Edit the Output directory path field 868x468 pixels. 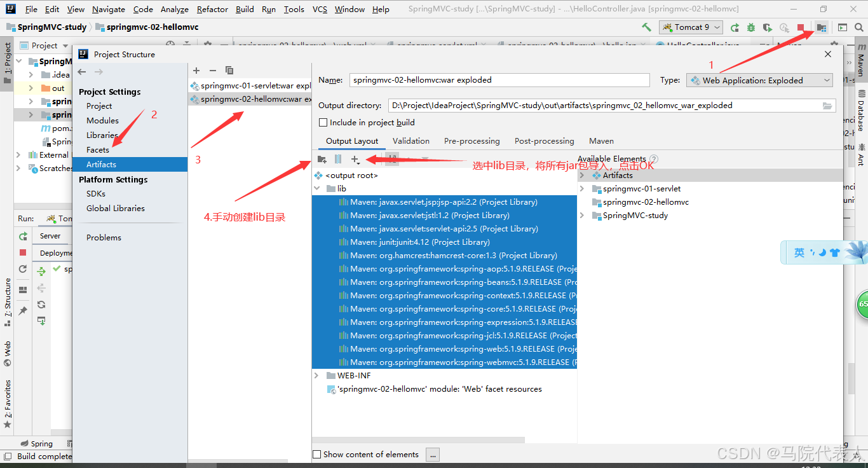point(604,106)
